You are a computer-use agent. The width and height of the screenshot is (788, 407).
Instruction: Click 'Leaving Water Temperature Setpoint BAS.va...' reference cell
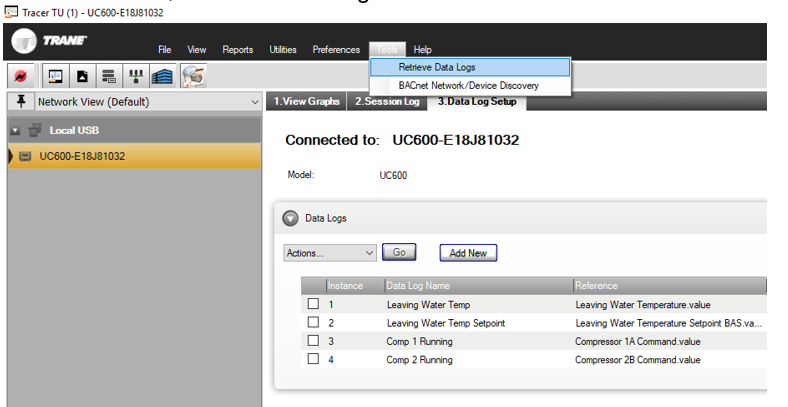(668, 323)
